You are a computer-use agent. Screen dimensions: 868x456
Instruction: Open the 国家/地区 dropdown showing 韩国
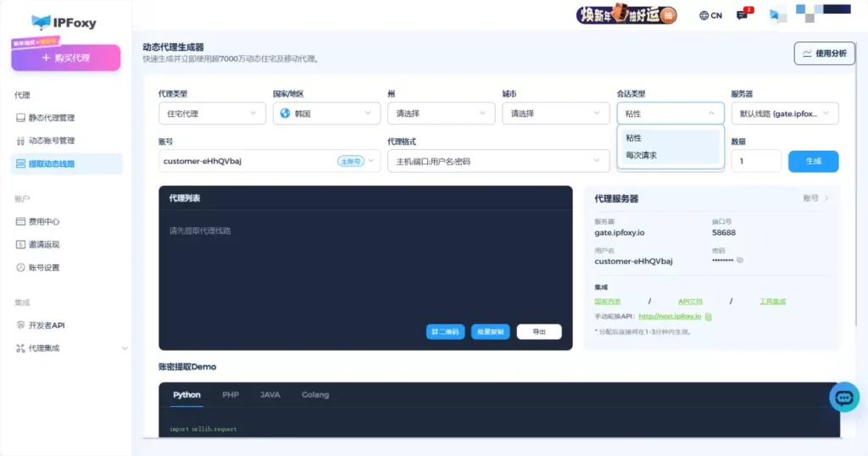pos(326,114)
